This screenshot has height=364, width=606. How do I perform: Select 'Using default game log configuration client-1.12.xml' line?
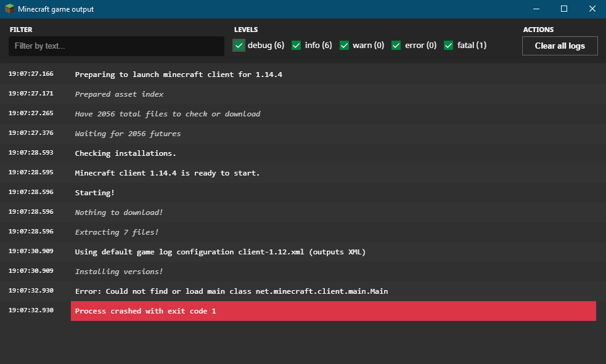click(220, 252)
